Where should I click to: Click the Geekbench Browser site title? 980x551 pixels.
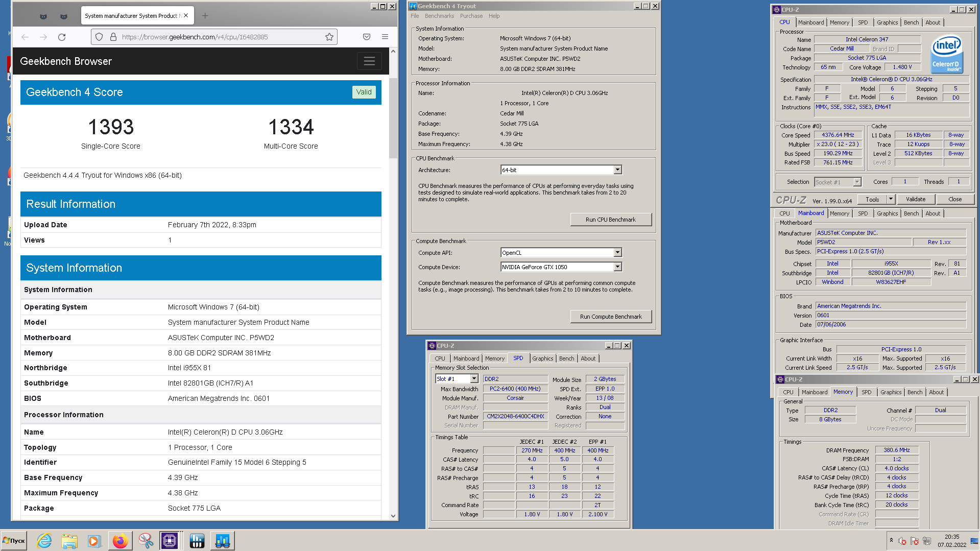(x=66, y=61)
